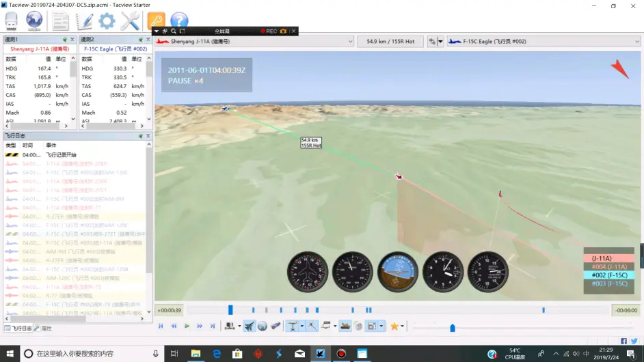Jump to start of recording
This screenshot has width=644, height=362.
point(161,326)
